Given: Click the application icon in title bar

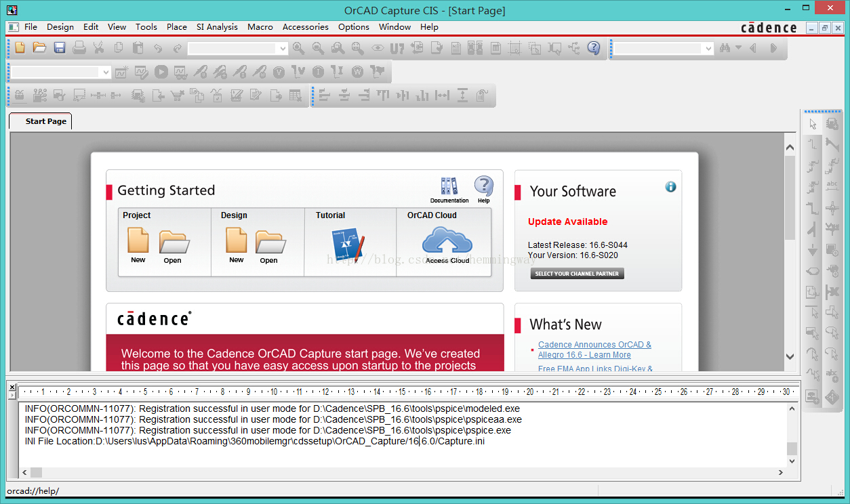Looking at the screenshot, I should click(x=12, y=10).
